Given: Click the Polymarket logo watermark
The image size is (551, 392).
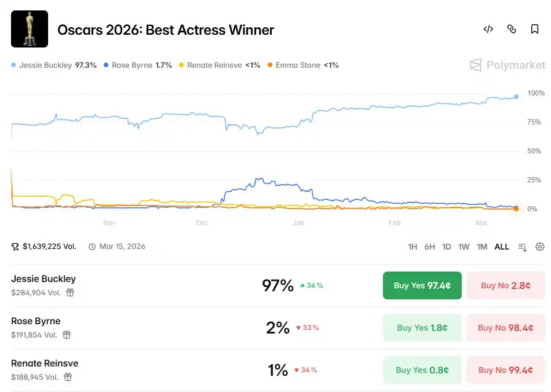Looking at the screenshot, I should (x=508, y=65).
